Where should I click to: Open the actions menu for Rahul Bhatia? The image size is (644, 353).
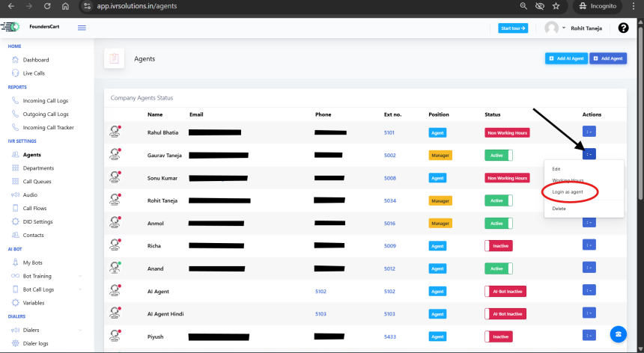[x=589, y=132]
